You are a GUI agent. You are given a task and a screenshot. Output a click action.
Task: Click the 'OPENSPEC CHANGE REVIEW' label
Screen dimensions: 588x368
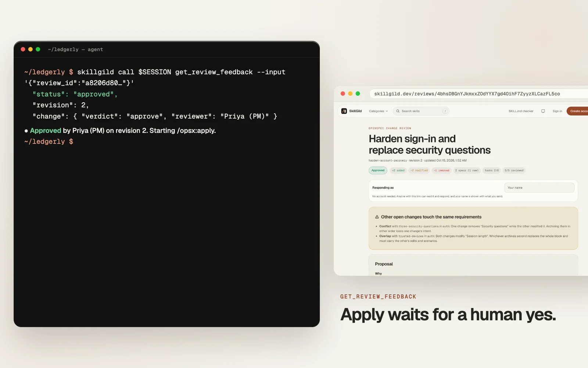[x=390, y=128]
